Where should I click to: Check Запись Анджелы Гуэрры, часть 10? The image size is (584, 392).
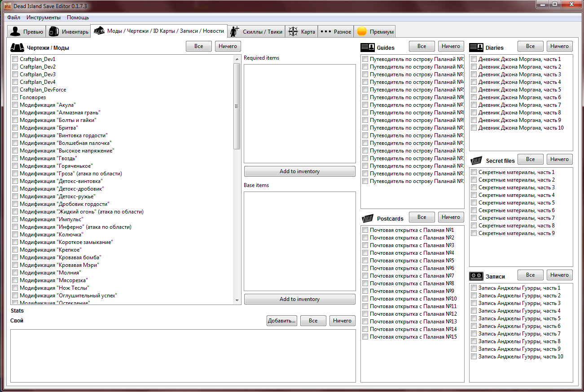click(474, 357)
